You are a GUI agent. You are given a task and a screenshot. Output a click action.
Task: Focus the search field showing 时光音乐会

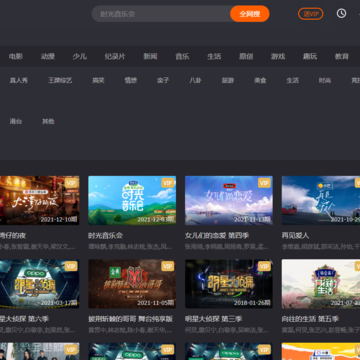click(x=161, y=14)
